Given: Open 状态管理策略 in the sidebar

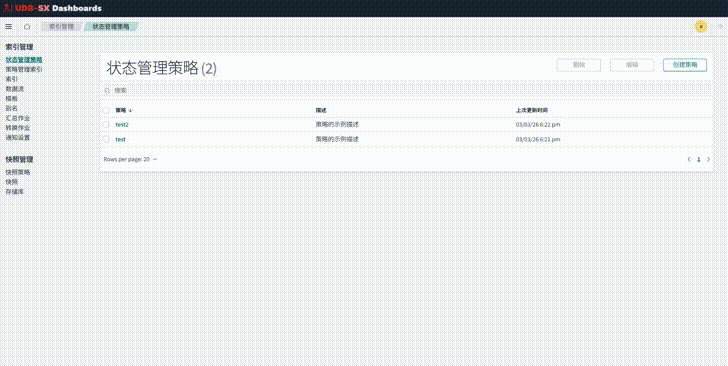Looking at the screenshot, I should click(x=24, y=60).
